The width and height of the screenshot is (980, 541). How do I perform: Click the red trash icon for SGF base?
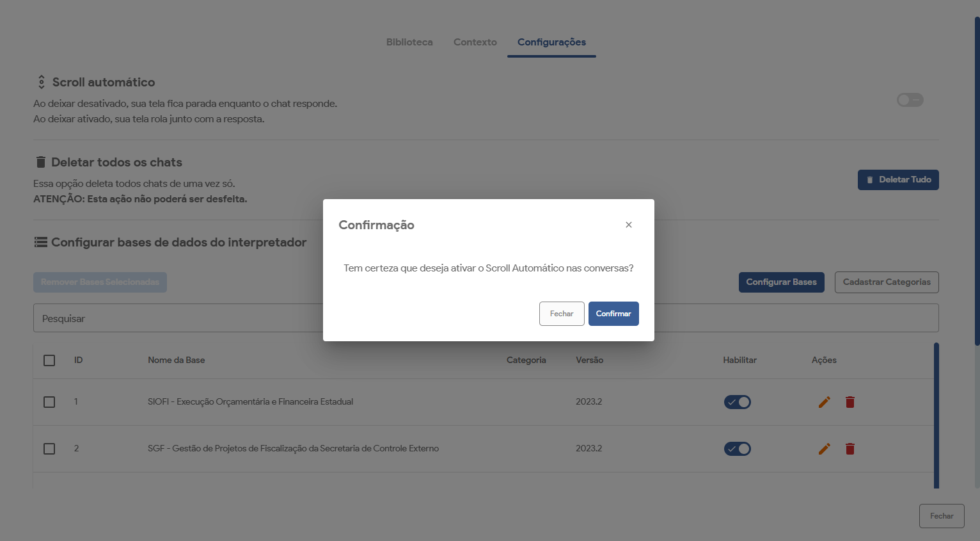pyautogui.click(x=850, y=449)
